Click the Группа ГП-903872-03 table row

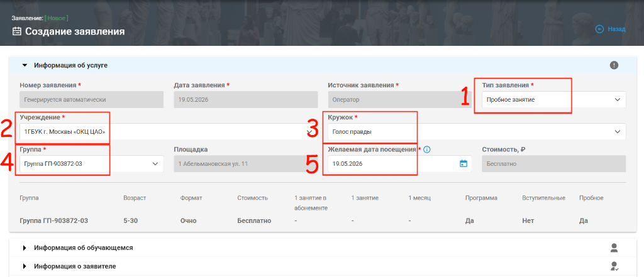coord(323,220)
